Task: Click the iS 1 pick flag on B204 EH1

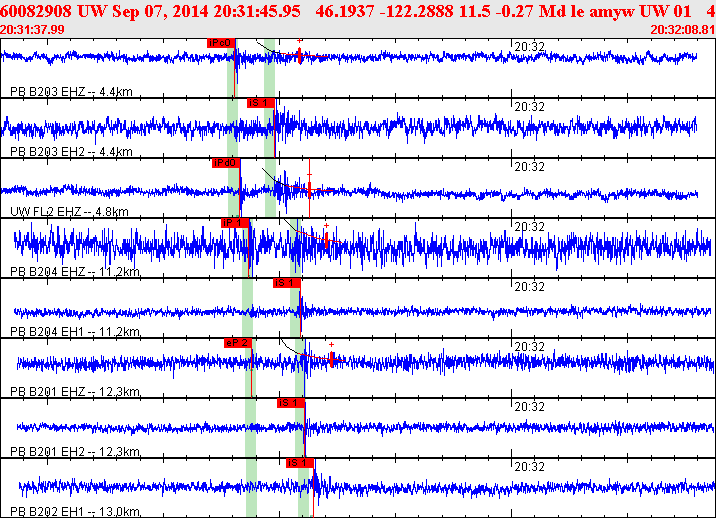Action: tap(287, 283)
